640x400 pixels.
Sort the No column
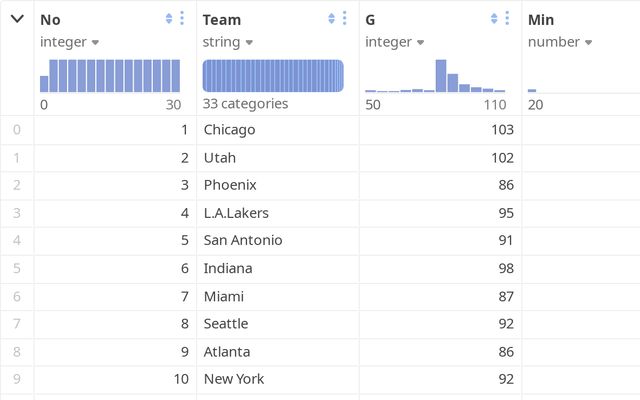click(x=168, y=19)
